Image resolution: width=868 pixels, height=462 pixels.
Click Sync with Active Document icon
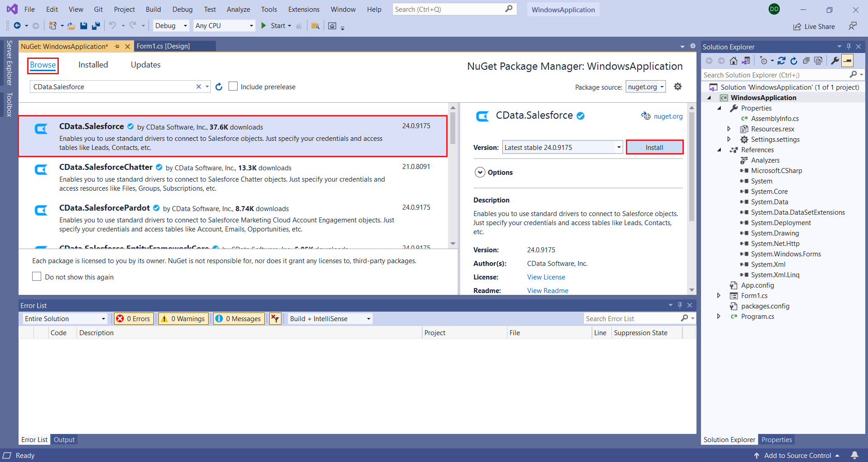(782, 61)
